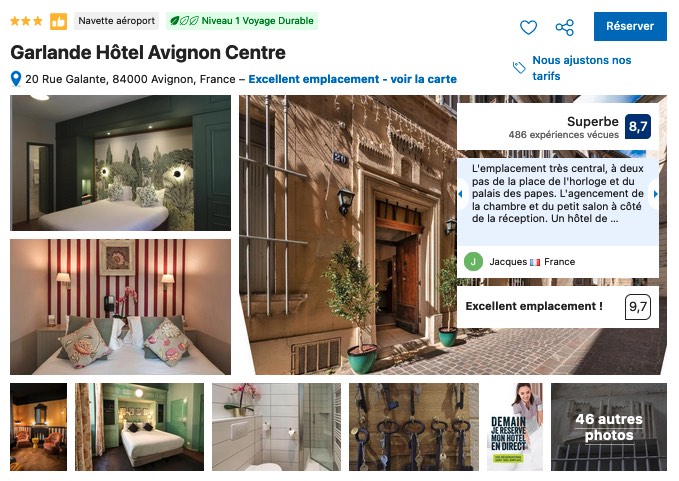Click the blue map pin icon
The height and width of the screenshot is (481, 679).
16,79
